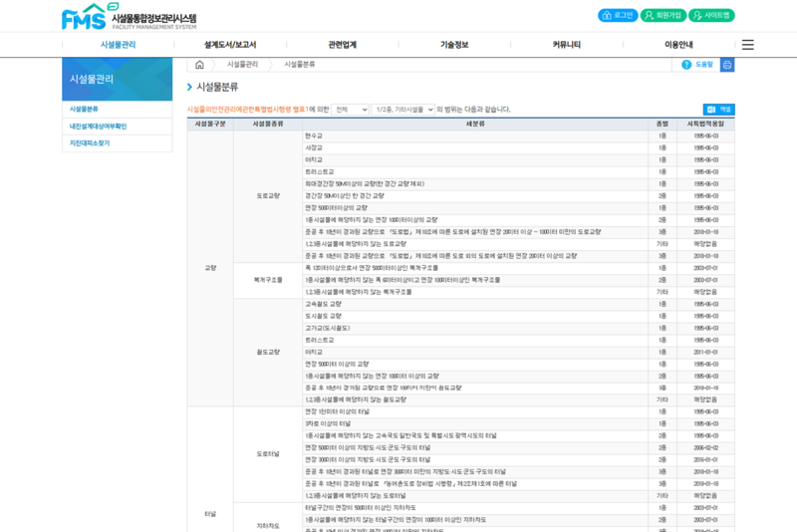Click the 시설물의안전관리에관한특별법시행령 별표1 orange text
Image resolution: width=797 pixels, height=532 pixels.
point(247,110)
